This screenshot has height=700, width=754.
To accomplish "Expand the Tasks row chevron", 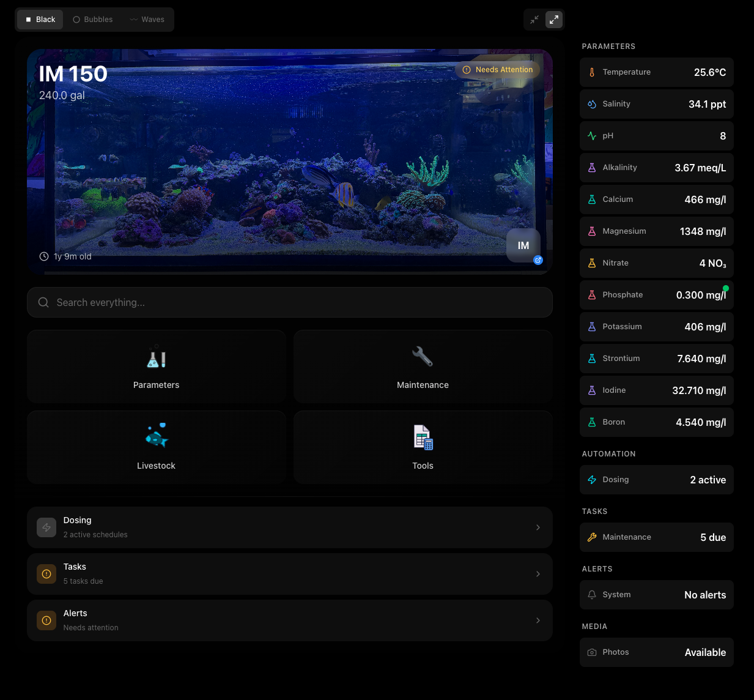I will coord(538,574).
